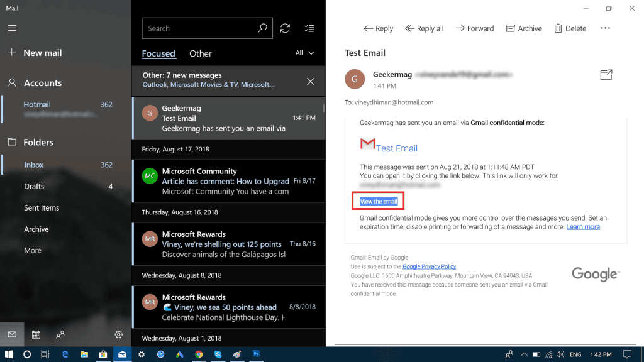Expand the All filter dropdown
The width and height of the screenshot is (644, 362).
click(304, 53)
